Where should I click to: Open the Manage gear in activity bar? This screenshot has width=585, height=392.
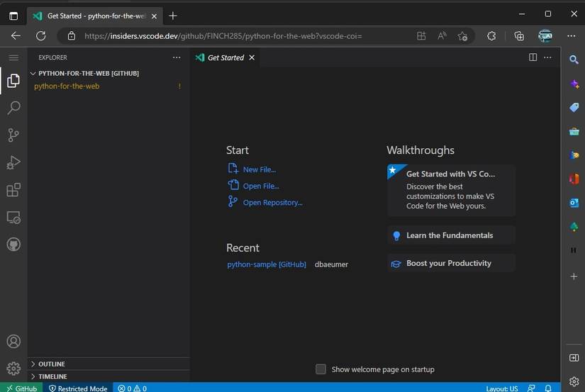[x=13, y=369]
